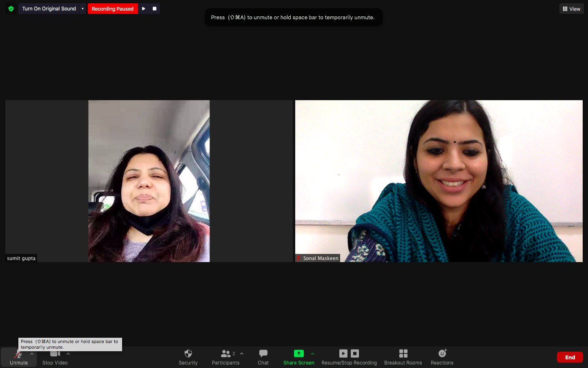Open the View layout menu

pyautogui.click(x=571, y=9)
